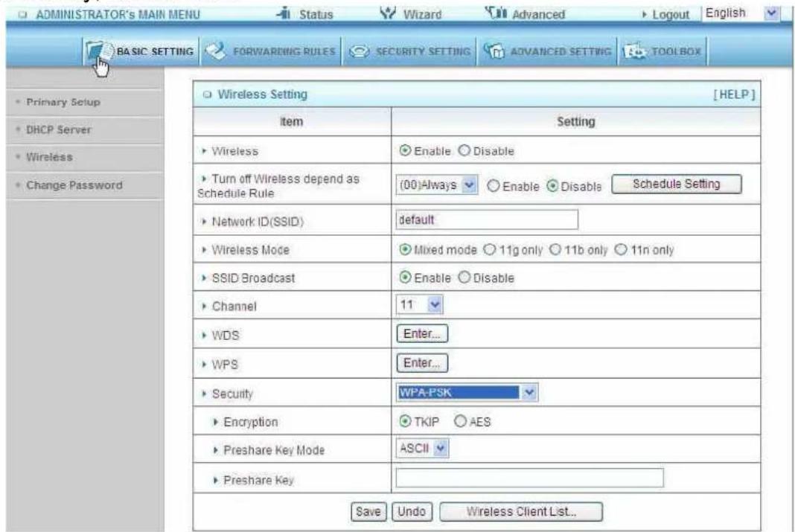Open the Forwarding Rules tab
This screenshot has width=795, height=532.
point(271,51)
